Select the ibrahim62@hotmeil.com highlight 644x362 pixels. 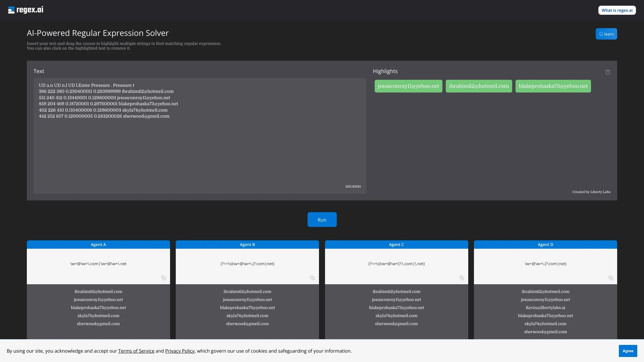(x=479, y=86)
